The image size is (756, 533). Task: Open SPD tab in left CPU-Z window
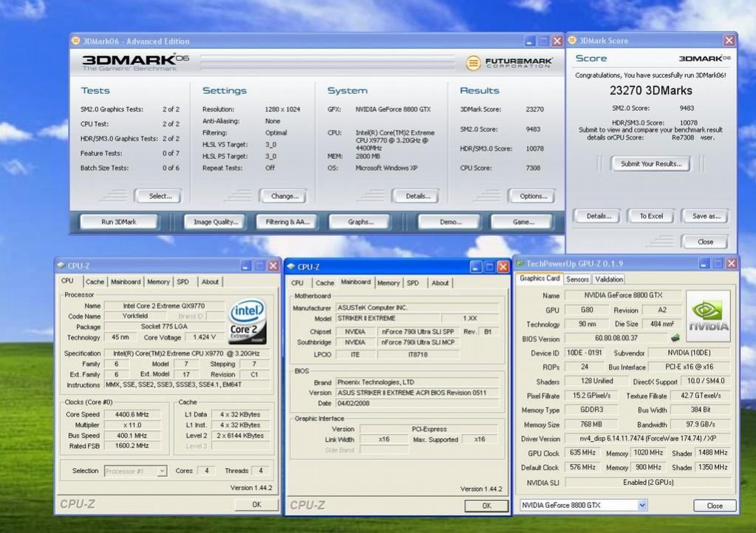pos(183,282)
